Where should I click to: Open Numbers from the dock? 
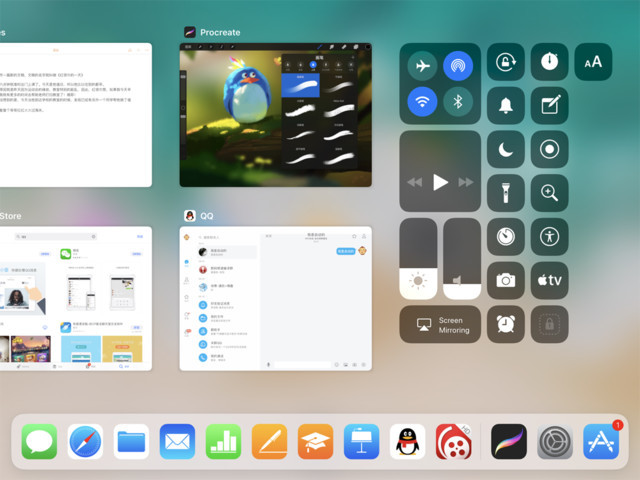pyautogui.click(x=223, y=442)
